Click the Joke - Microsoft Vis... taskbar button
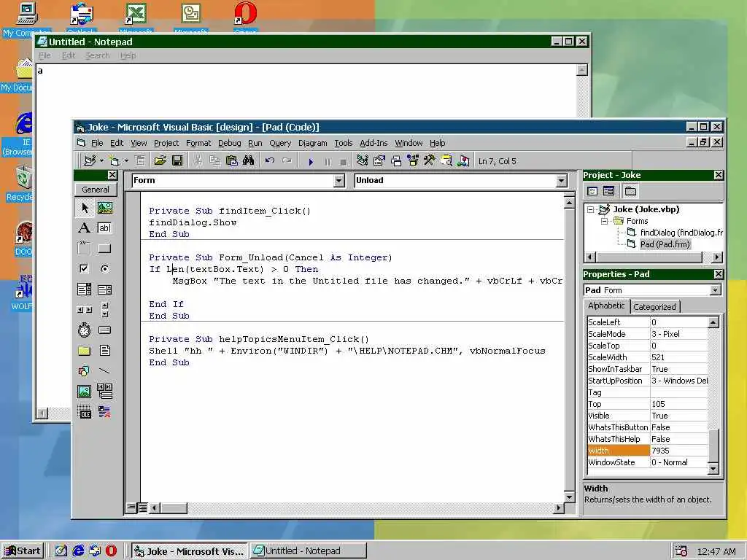This screenshot has width=747, height=560. [x=189, y=551]
